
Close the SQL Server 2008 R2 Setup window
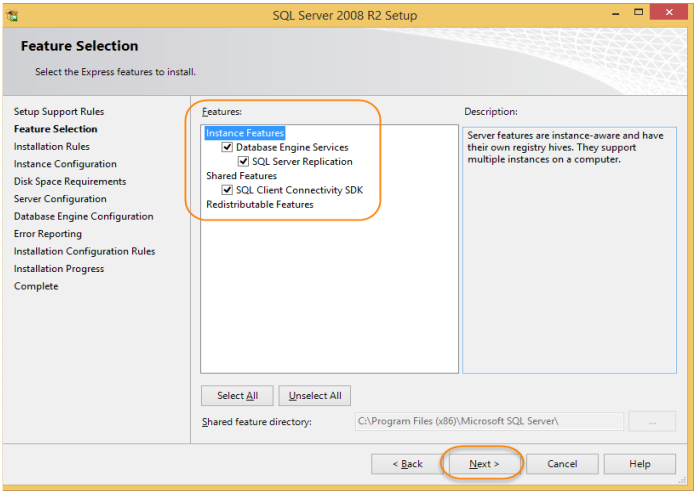(x=669, y=12)
